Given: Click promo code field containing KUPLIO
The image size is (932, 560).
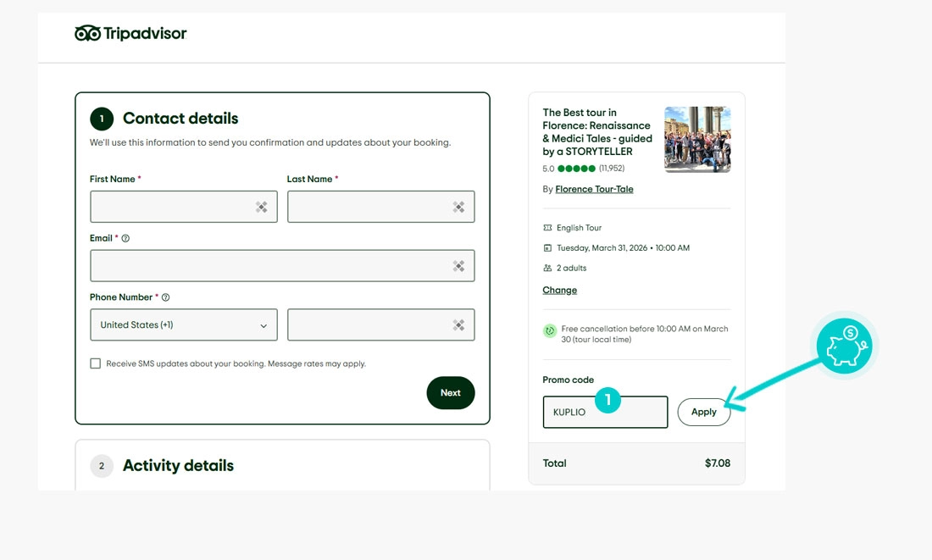Looking at the screenshot, I should pos(605,412).
